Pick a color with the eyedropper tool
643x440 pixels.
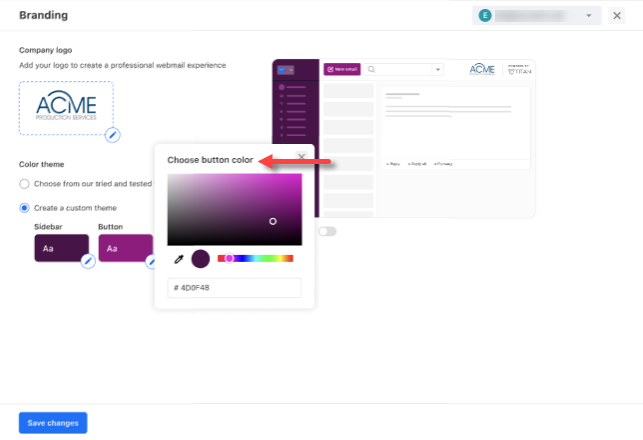(179, 259)
